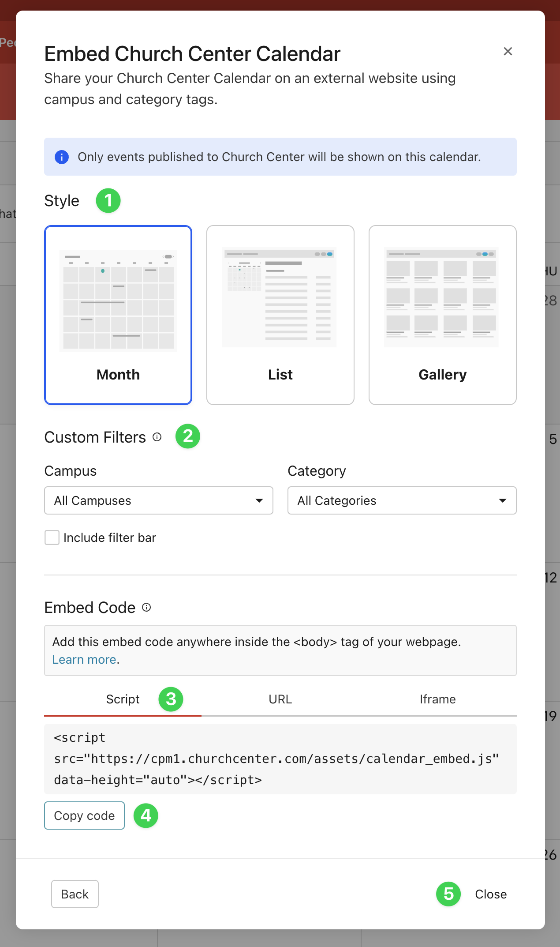Select the Gallery calendar style
The height and width of the screenshot is (947, 560).
click(443, 315)
